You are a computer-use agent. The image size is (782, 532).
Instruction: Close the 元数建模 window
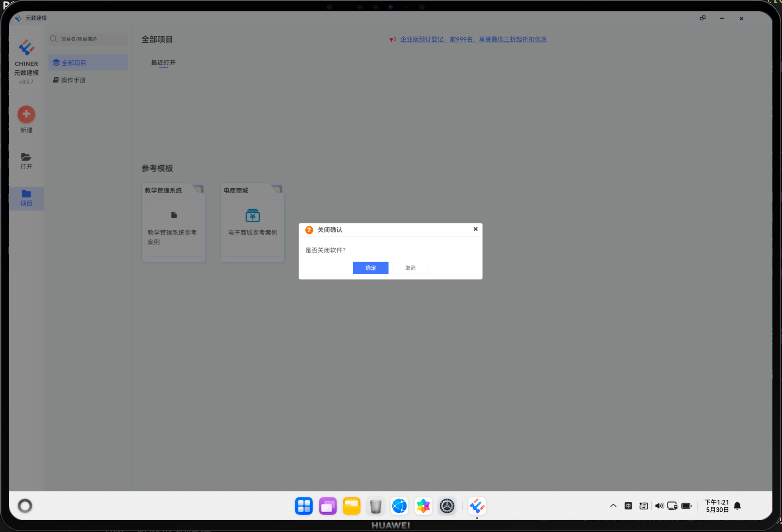741,18
